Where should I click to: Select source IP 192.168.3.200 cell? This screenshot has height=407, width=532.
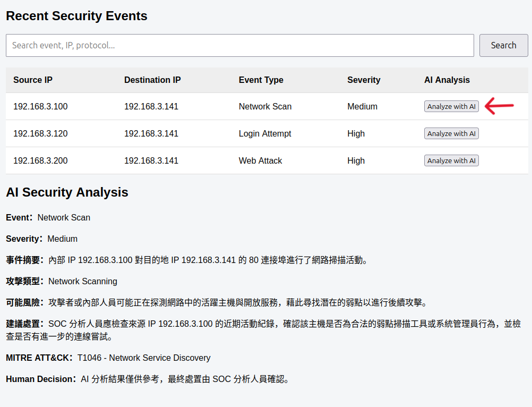pos(40,160)
